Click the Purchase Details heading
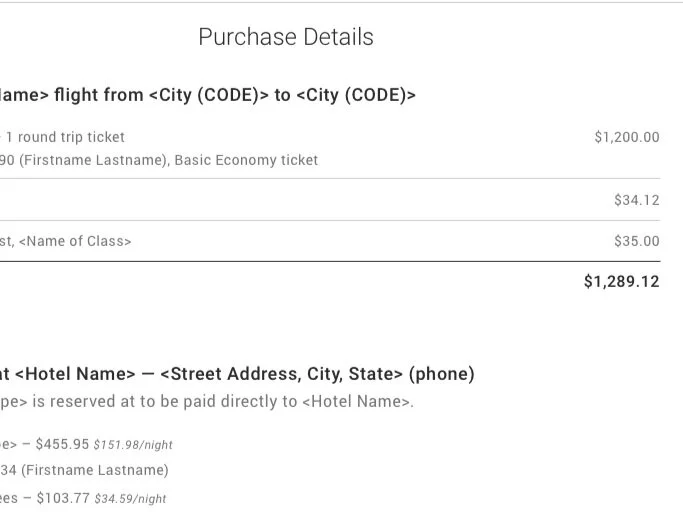The height and width of the screenshot is (512, 683). click(x=285, y=37)
